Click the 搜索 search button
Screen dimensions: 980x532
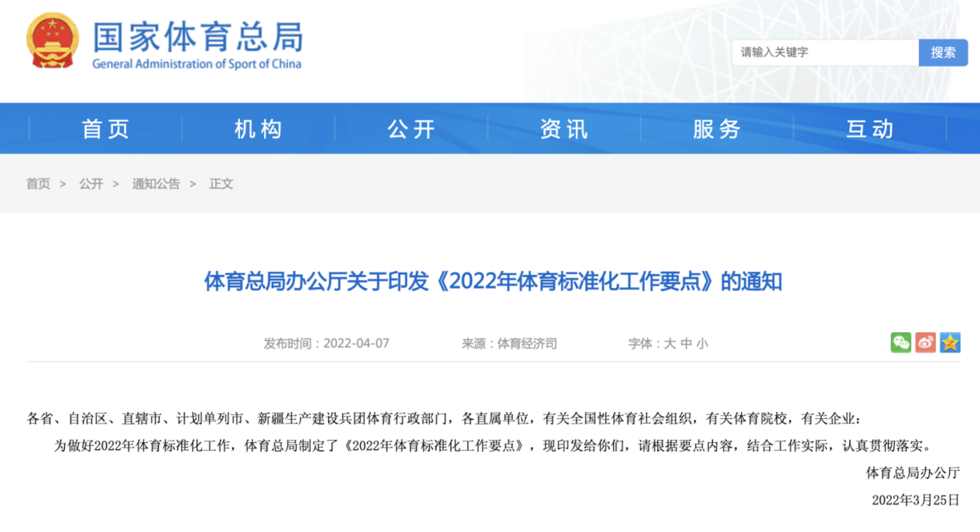pos(943,52)
